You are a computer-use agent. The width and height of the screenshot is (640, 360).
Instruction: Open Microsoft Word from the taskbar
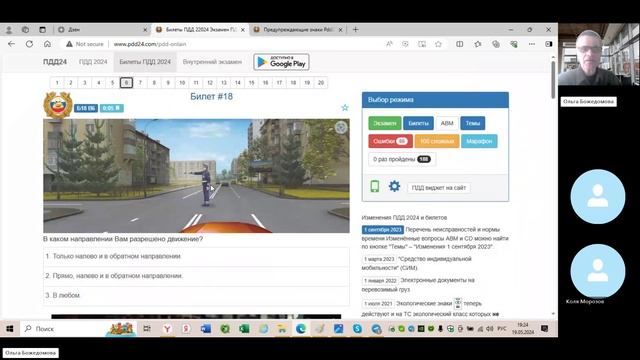pos(206,329)
